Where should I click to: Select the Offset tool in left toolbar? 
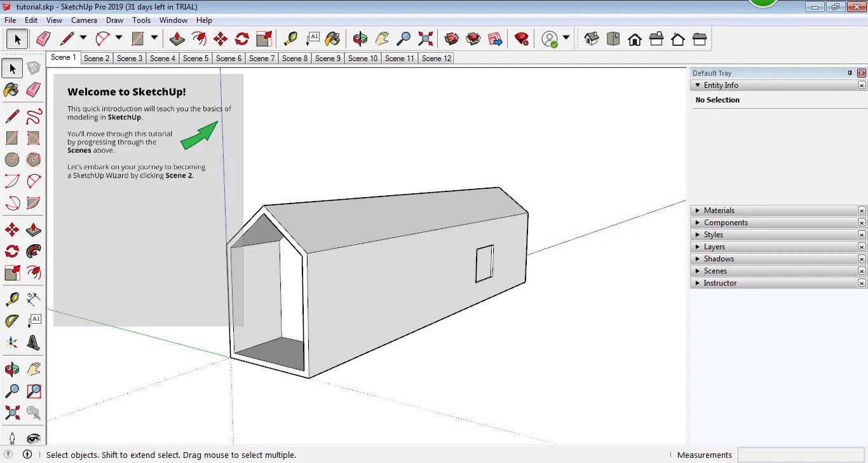(34, 273)
